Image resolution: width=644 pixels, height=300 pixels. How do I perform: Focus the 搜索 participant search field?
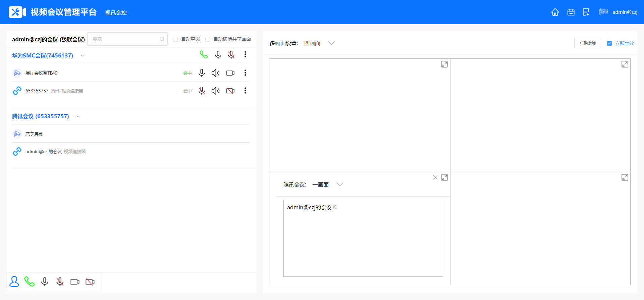pyautogui.click(x=127, y=39)
